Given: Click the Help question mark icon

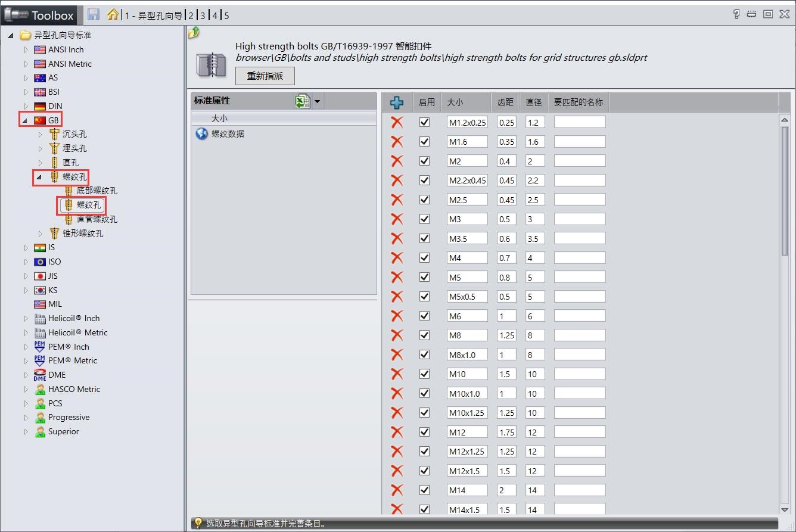Looking at the screenshot, I should tap(736, 14).
